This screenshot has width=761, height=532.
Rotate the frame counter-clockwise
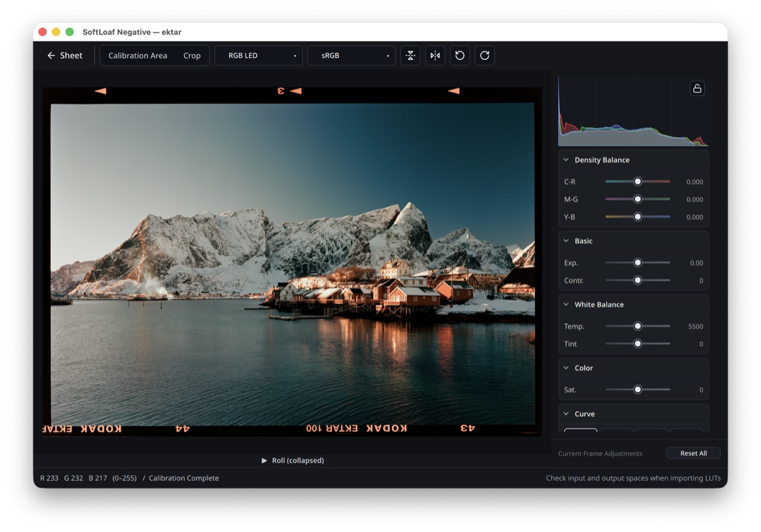(x=460, y=55)
